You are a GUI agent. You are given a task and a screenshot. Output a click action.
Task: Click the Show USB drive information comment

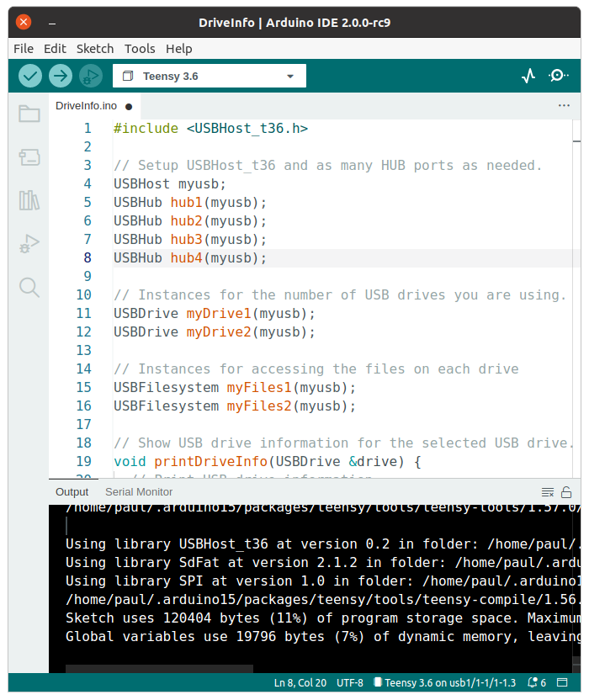[343, 443]
